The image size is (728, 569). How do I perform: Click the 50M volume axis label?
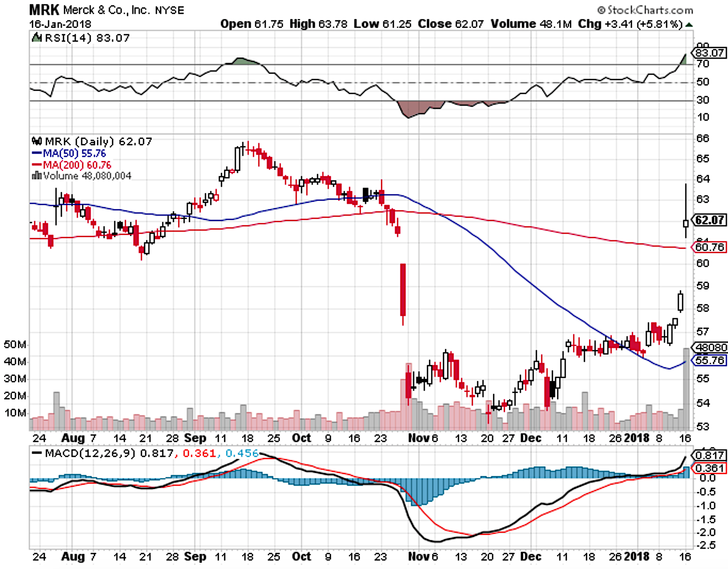tap(15, 344)
